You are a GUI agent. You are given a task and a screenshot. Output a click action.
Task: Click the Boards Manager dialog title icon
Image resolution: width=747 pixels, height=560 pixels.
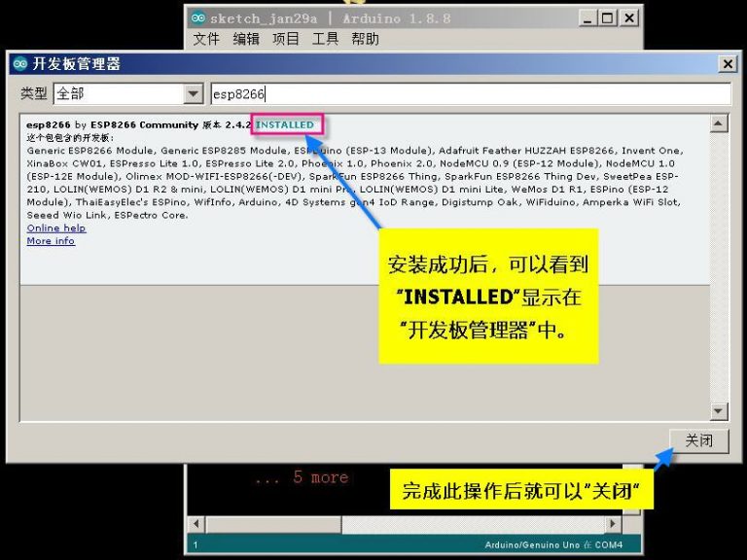point(19,64)
